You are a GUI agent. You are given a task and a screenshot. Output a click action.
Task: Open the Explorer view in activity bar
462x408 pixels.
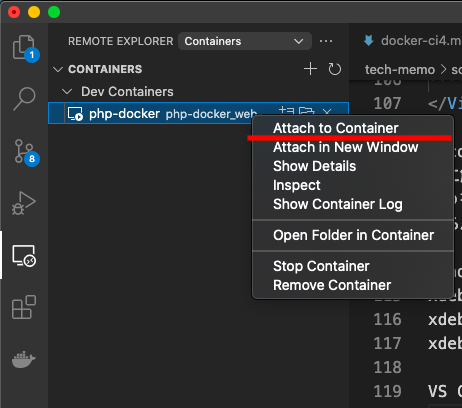pyautogui.click(x=24, y=47)
